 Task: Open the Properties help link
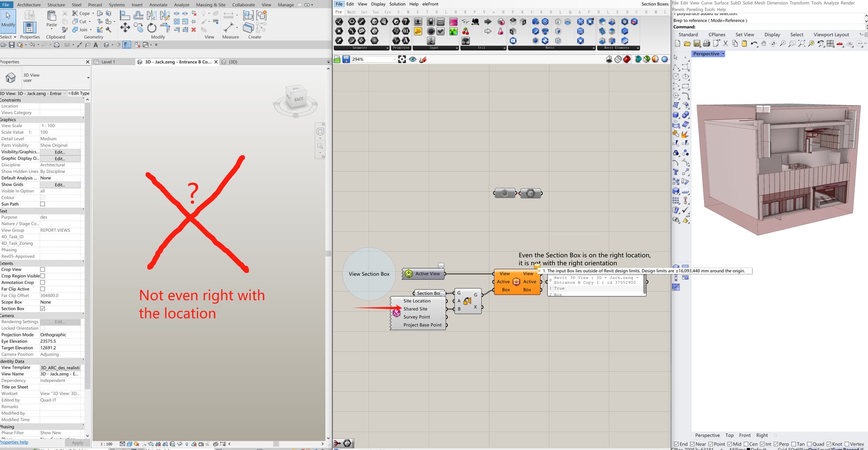(x=14, y=442)
